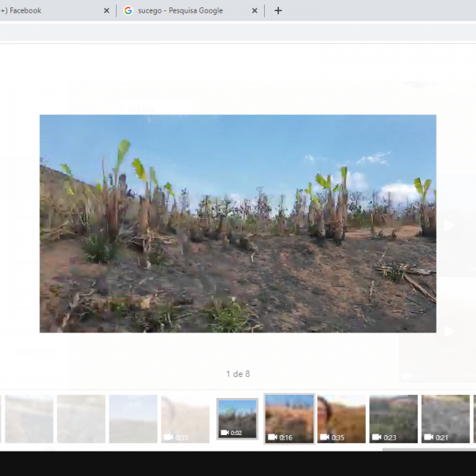Select the 0:23 video thumbnail
This screenshot has height=476, width=476.
pyautogui.click(x=393, y=418)
